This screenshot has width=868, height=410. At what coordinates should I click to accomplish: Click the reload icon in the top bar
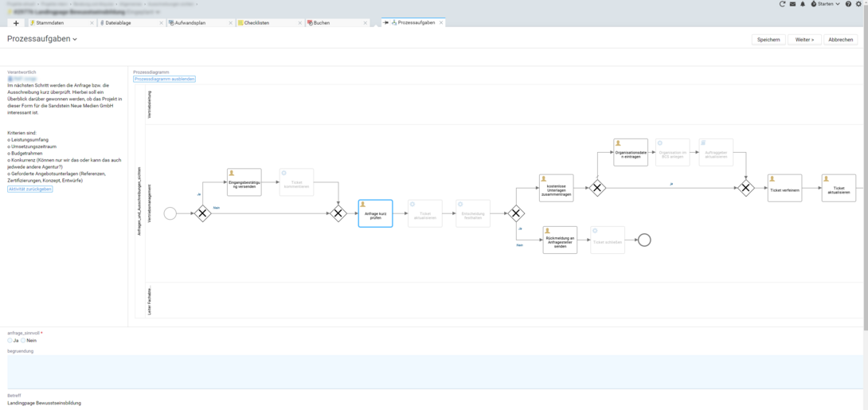(x=782, y=4)
